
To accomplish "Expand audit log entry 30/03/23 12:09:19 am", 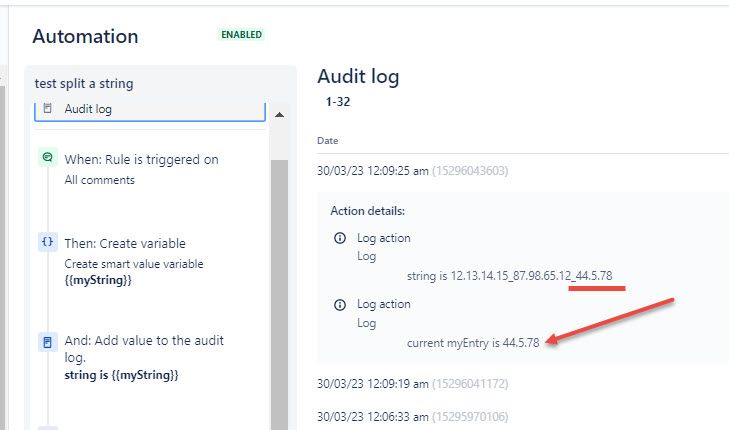I will pyautogui.click(x=372, y=384).
